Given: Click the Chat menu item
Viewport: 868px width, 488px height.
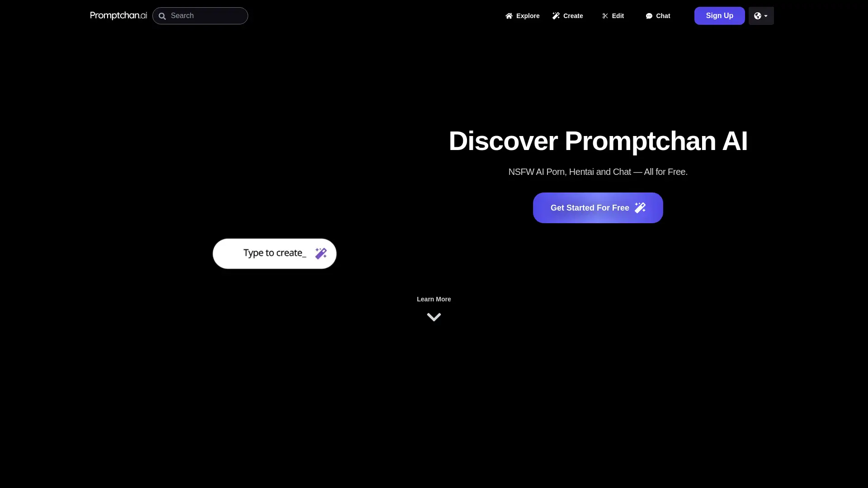Looking at the screenshot, I should tap(658, 16).
